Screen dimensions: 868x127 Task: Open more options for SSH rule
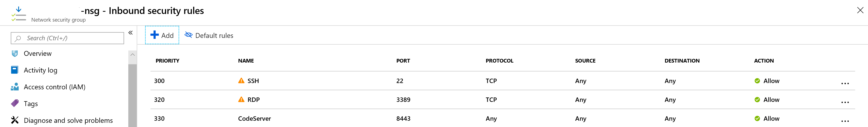coord(845,83)
